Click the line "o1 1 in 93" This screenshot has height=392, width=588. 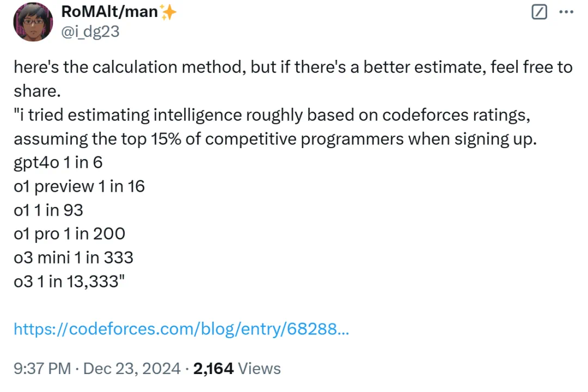tap(48, 210)
